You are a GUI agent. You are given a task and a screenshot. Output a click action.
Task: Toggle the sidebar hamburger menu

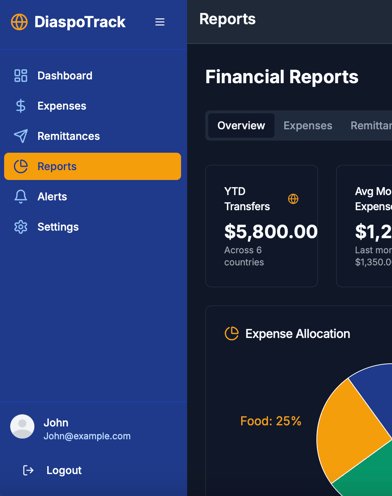click(x=160, y=22)
